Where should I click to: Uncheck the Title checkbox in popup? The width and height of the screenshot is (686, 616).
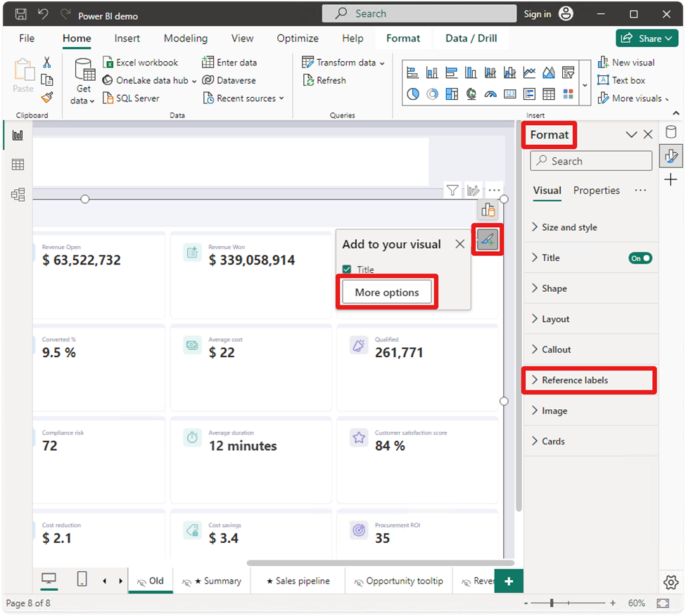pyautogui.click(x=347, y=269)
